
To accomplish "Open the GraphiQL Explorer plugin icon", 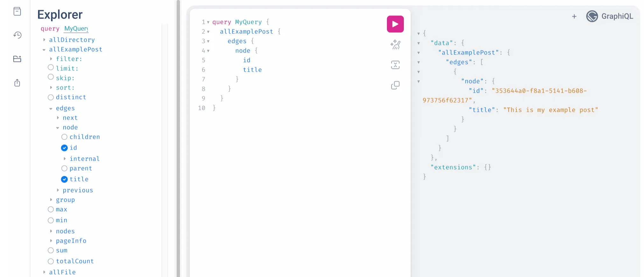I will 17,59.
